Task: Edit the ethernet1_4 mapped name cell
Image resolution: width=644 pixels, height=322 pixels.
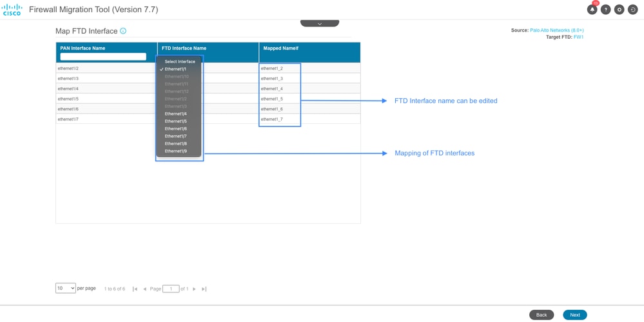Action: tap(309, 88)
